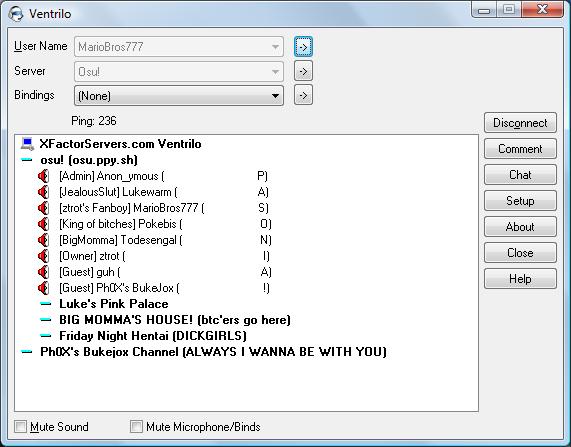Select the BIG MOMMA'S HOUSE! channel
Screen dimensions: 571x447
175,320
